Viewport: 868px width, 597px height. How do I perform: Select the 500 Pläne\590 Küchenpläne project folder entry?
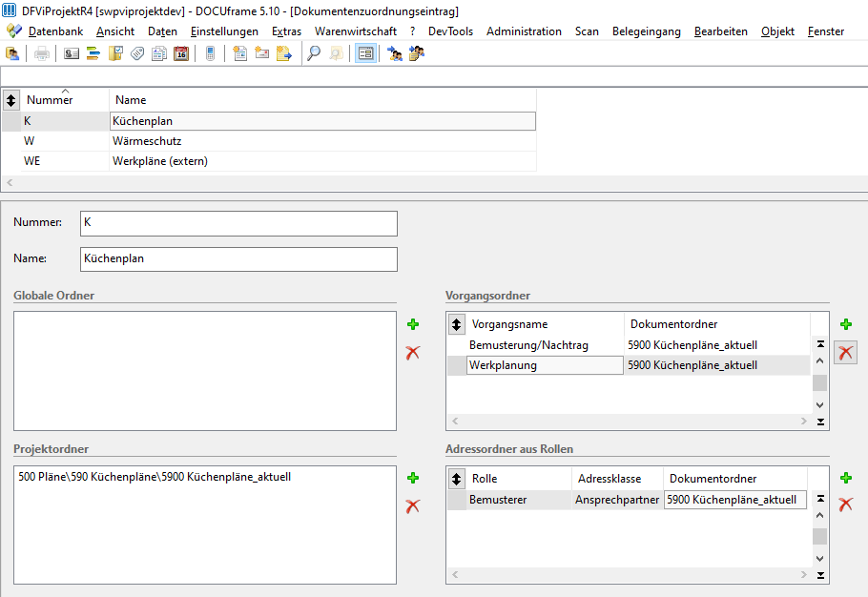pyautogui.click(x=155, y=477)
